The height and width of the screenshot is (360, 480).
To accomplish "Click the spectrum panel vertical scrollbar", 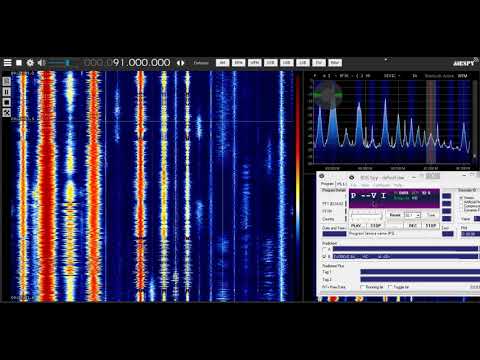I will 475,120.
